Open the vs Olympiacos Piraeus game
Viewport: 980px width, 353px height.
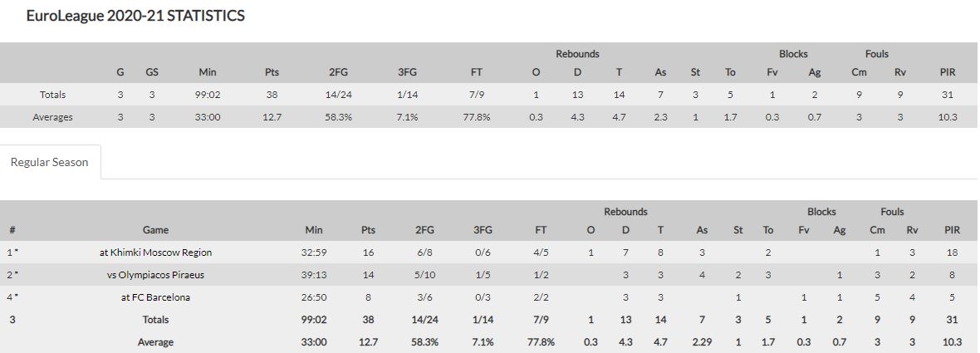(x=155, y=275)
